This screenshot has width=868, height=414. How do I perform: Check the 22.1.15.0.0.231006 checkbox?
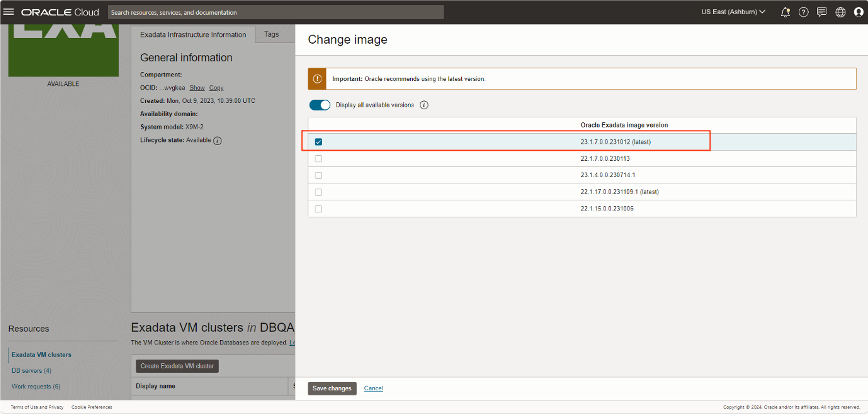click(318, 209)
